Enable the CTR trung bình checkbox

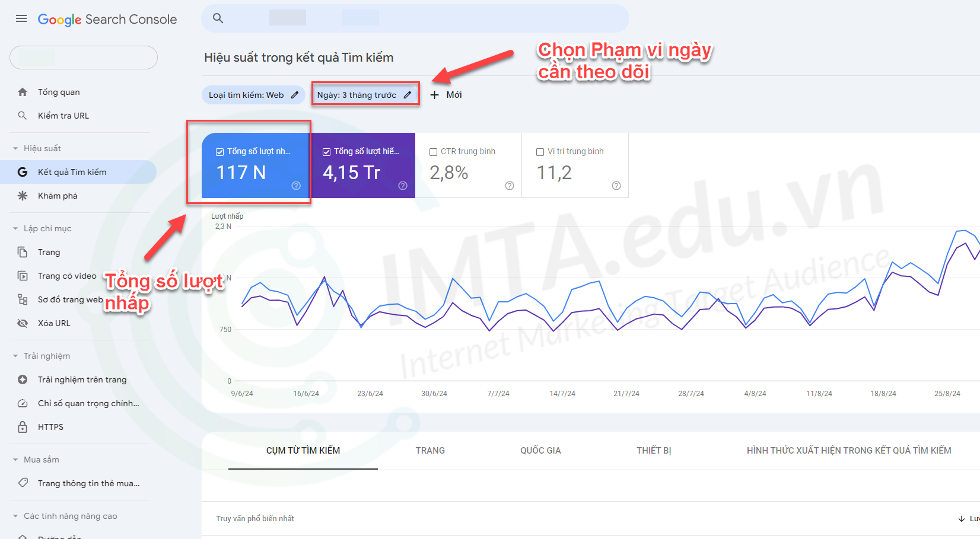[x=434, y=152]
